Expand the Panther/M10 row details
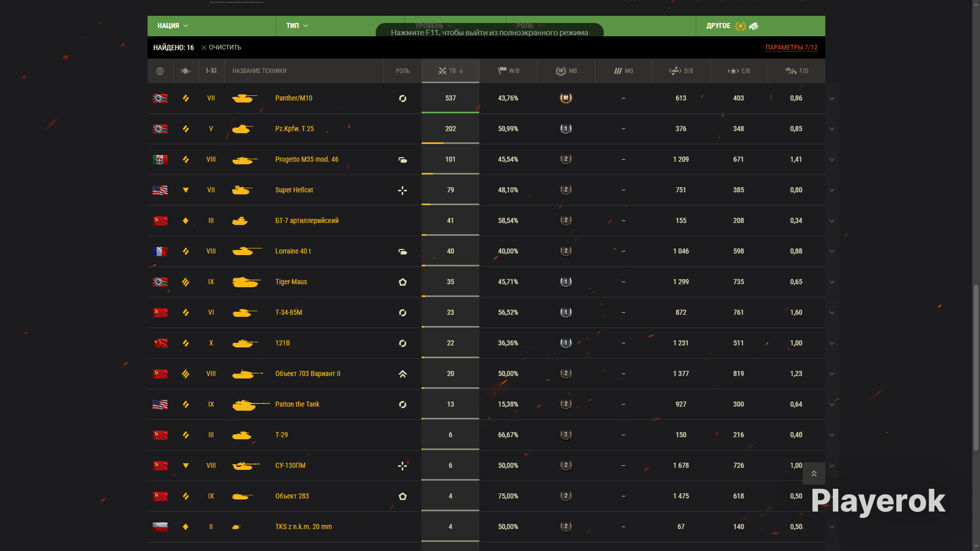Viewport: 980px width, 551px height. pos(832,99)
